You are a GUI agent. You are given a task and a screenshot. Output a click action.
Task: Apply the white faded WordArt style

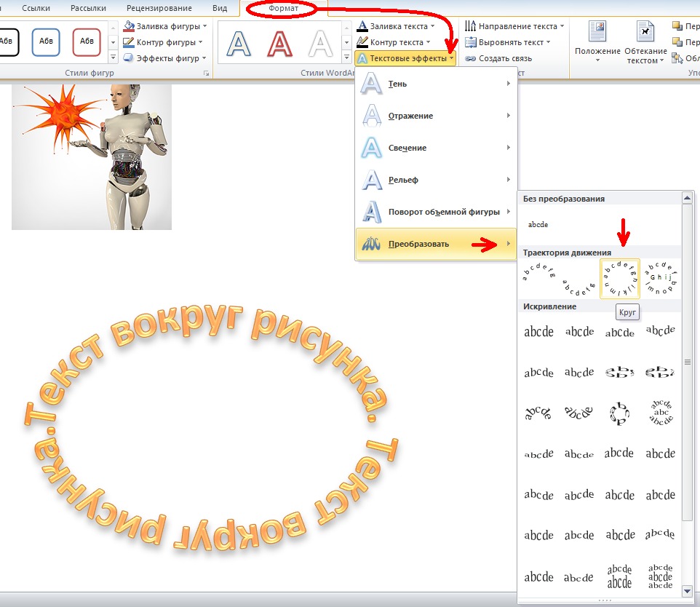point(321,44)
